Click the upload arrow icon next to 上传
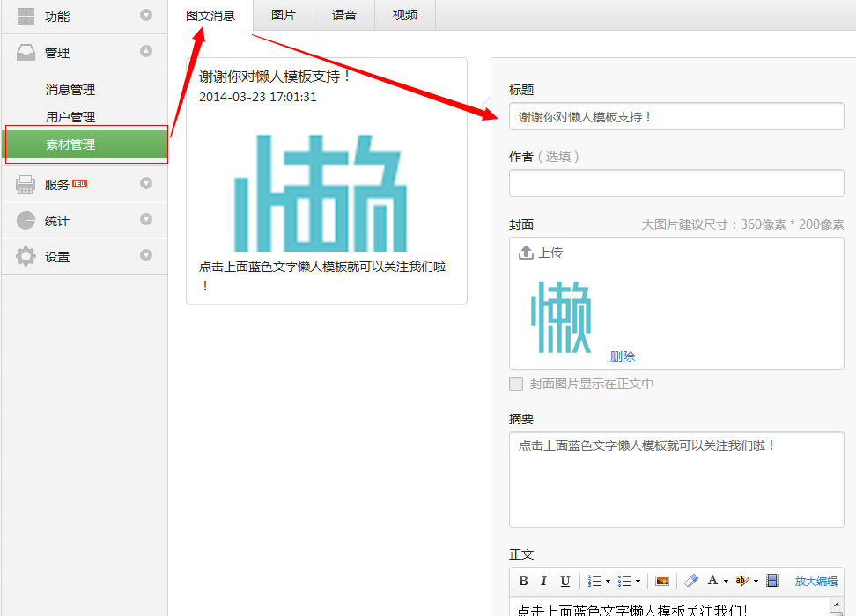The width and height of the screenshot is (856, 616). (526, 252)
